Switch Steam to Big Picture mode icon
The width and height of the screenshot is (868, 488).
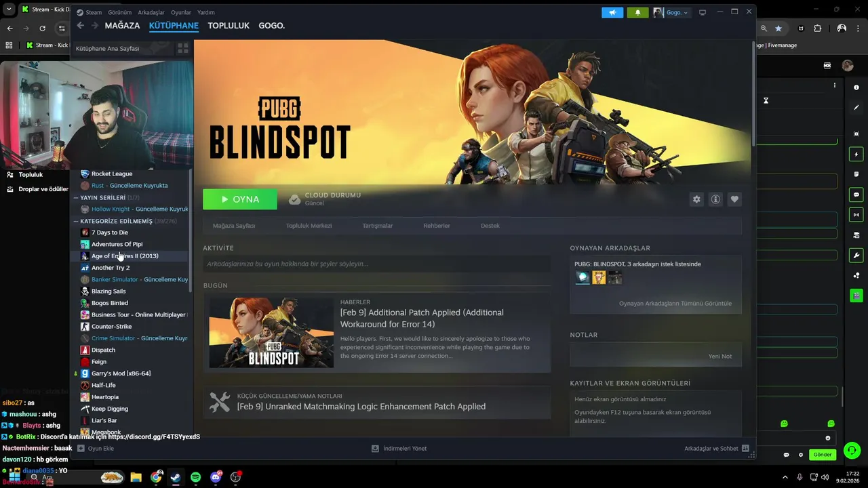tap(703, 12)
